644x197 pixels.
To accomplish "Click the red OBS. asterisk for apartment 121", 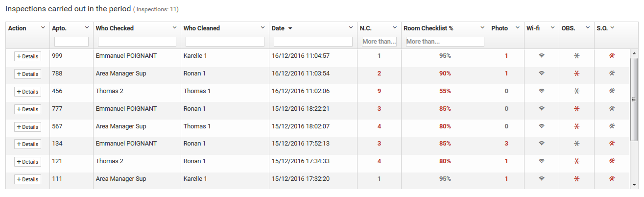I will (x=576, y=161).
